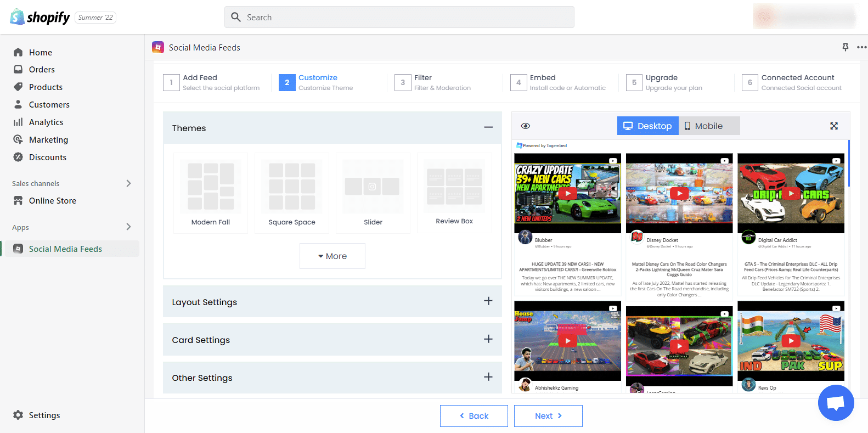Open Home from the sidebar
This screenshot has height=433, width=868.
pyautogui.click(x=41, y=52)
